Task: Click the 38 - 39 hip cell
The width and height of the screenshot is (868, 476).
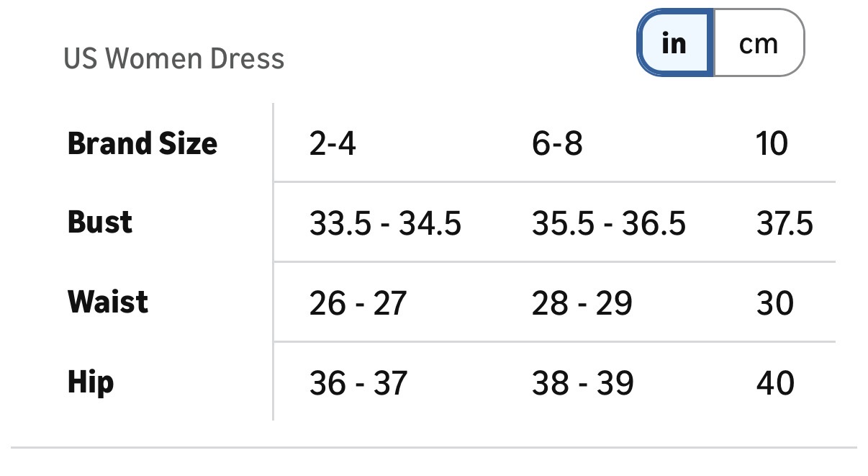Action: 582,382
